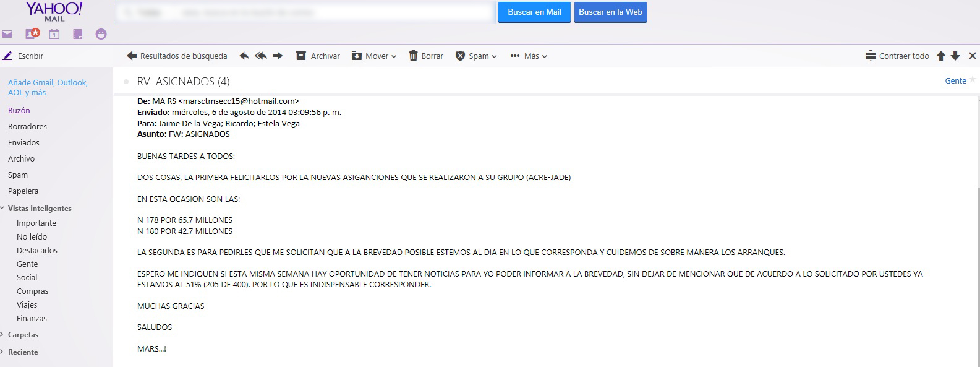980x367 pixels.
Task: Open the Mover dropdown
Action: 374,56
